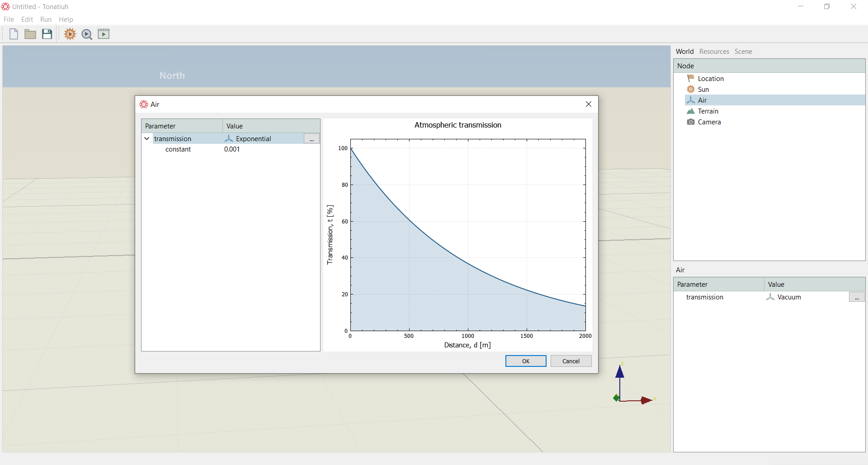Select the Terrain node
This screenshot has height=465, width=868.
point(708,111)
